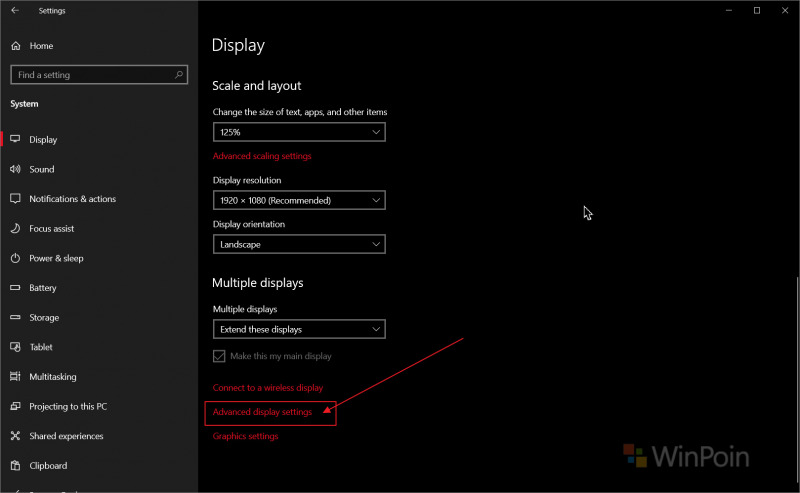Click the Sound speaker icon

(x=15, y=169)
